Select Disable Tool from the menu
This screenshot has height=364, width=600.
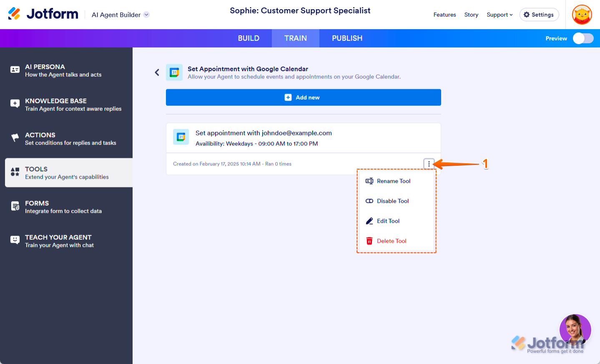tap(393, 201)
